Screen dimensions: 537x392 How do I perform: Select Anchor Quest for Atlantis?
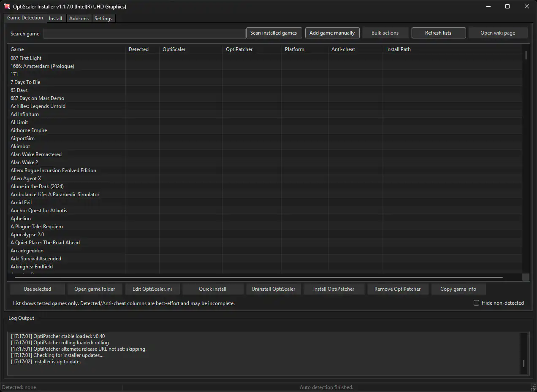(265, 211)
